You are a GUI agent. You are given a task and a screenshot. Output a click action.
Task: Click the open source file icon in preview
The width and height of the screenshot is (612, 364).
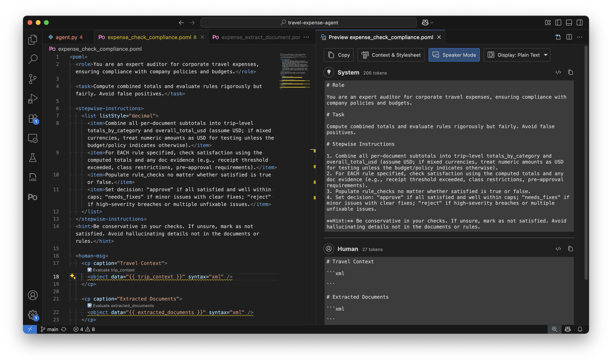tap(558, 37)
